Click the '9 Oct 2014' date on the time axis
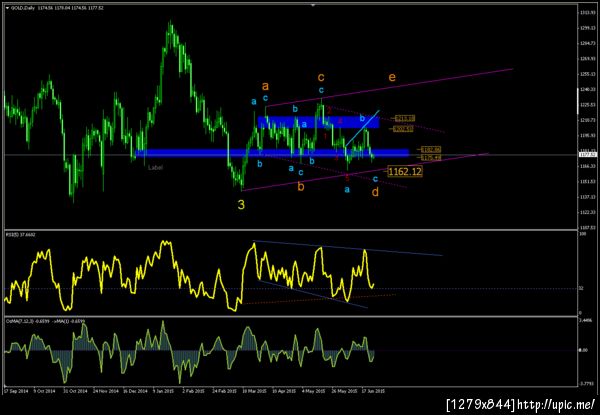 tap(44, 391)
